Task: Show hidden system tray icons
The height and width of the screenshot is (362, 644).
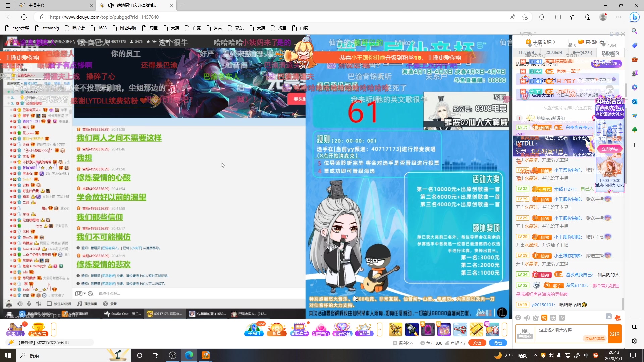Action: tap(535, 355)
